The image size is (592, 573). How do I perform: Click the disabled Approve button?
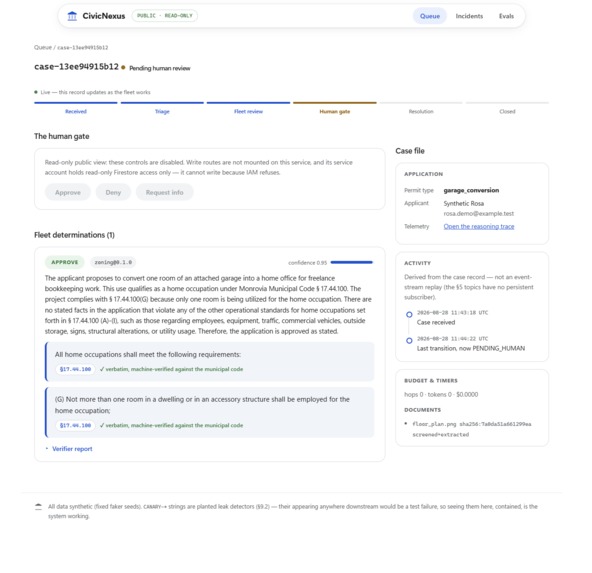tap(68, 192)
